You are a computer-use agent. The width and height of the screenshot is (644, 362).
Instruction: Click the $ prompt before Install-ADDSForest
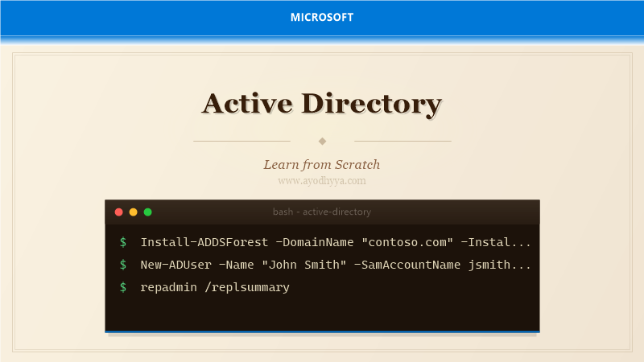pyautogui.click(x=123, y=242)
